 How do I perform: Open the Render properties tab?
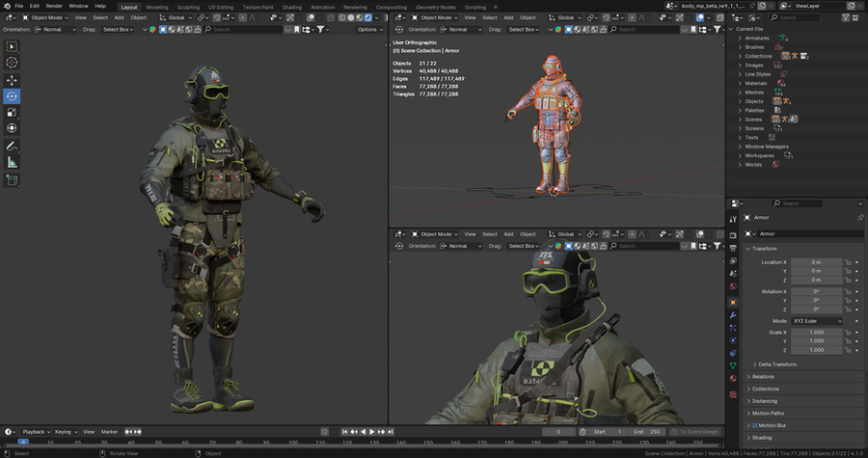pos(733,235)
